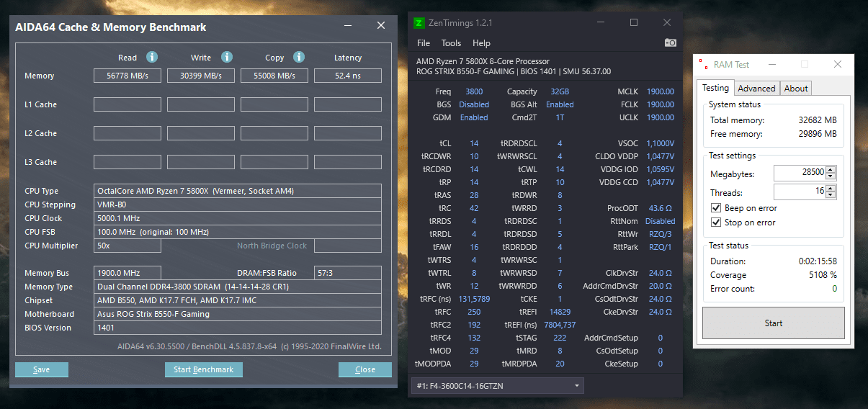Click the ZenTimings camera screenshot icon
Screen dimensions: 868x409
[670, 42]
